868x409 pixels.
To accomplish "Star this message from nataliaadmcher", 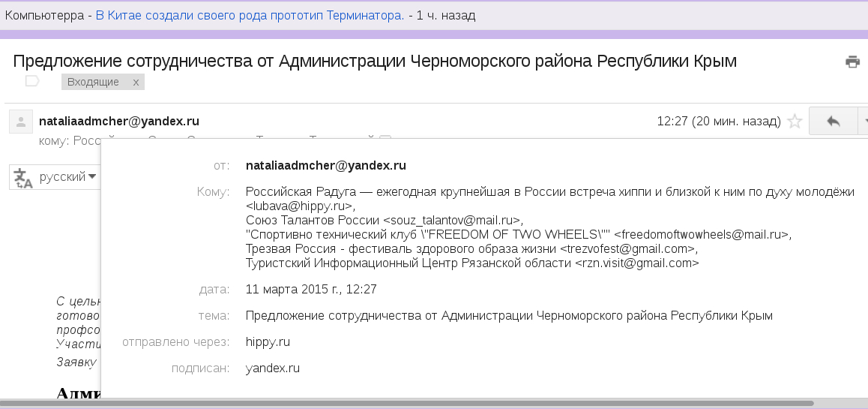I will point(795,122).
